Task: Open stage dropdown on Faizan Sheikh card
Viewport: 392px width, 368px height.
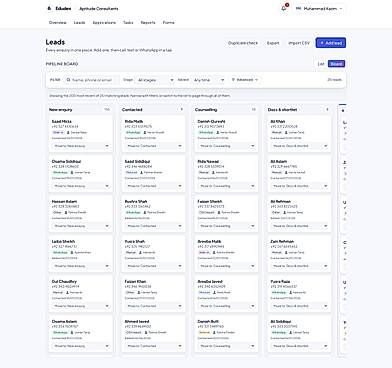Action: (x=227, y=226)
